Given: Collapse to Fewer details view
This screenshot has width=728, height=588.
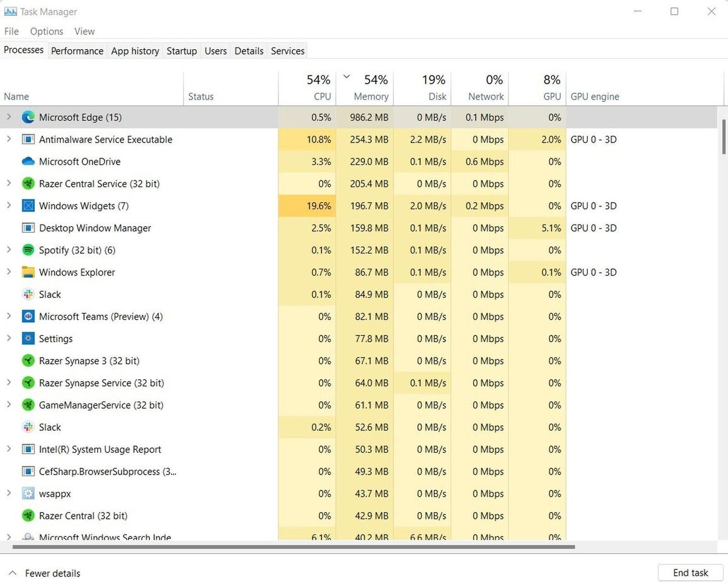Looking at the screenshot, I should [44, 573].
